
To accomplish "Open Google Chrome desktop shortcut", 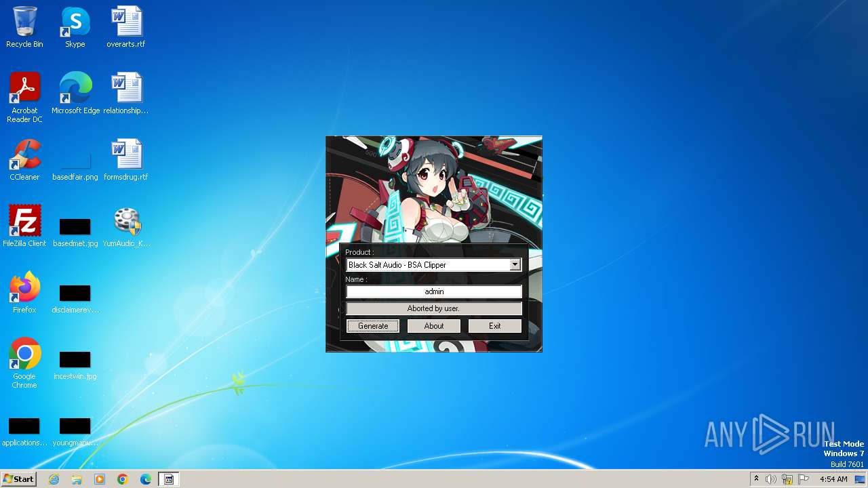I will (x=24, y=363).
